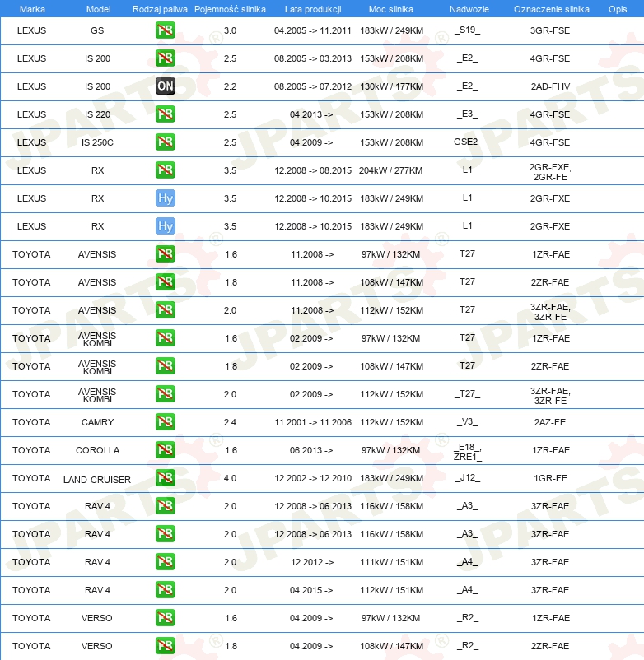This screenshot has width=644, height=660.
Task: Select the CAMRY model cell
Action: click(97, 422)
